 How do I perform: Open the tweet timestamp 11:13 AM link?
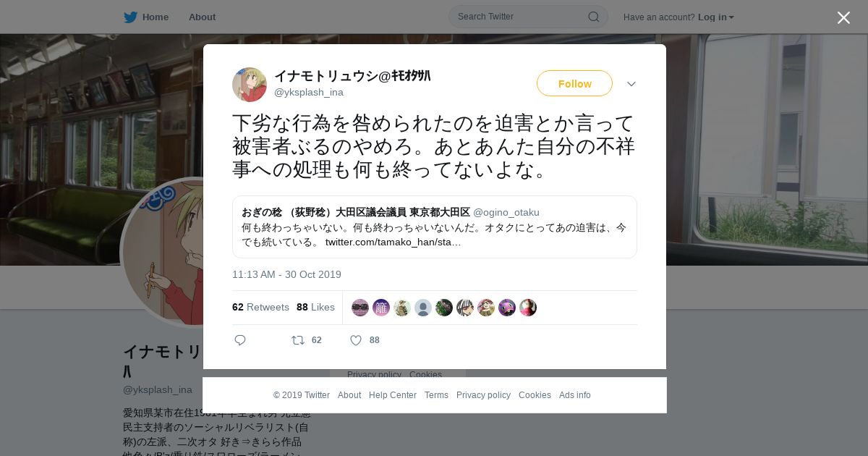[x=286, y=274]
